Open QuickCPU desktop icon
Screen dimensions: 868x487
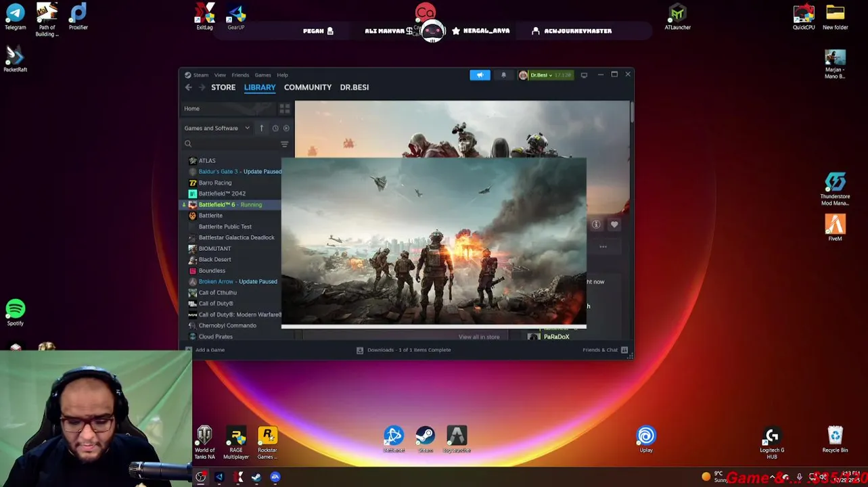pyautogui.click(x=804, y=16)
